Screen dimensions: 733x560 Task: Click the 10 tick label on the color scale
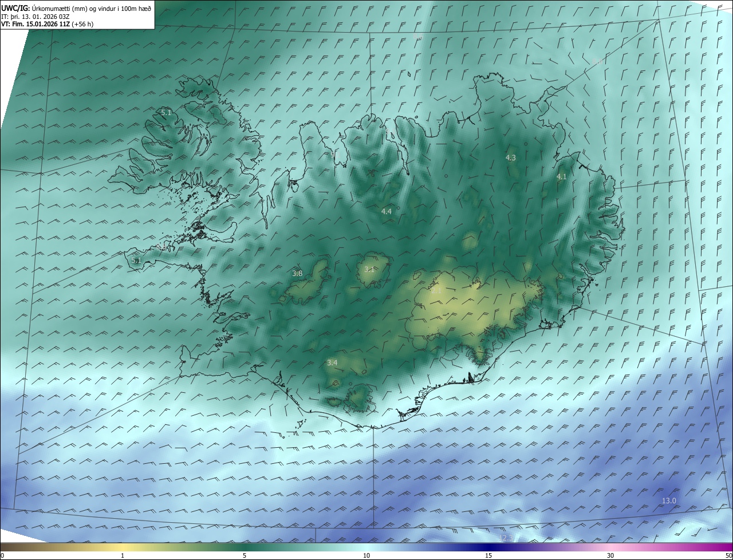(x=366, y=555)
